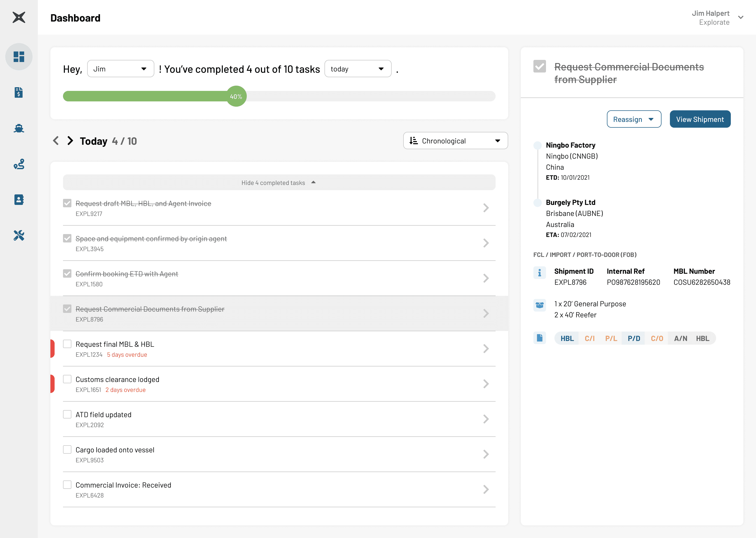Select the C/O document tab
The height and width of the screenshot is (538, 756).
pyautogui.click(x=657, y=338)
